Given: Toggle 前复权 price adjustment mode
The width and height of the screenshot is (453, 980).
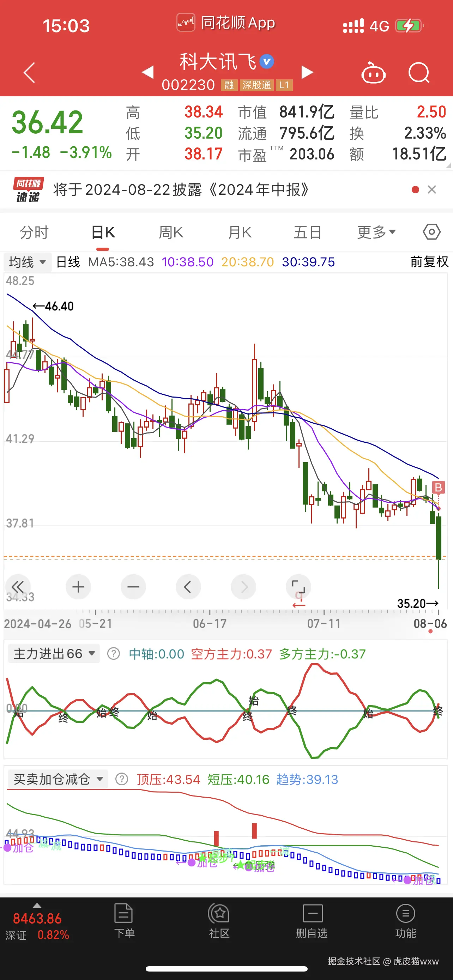Looking at the screenshot, I should click(x=429, y=262).
